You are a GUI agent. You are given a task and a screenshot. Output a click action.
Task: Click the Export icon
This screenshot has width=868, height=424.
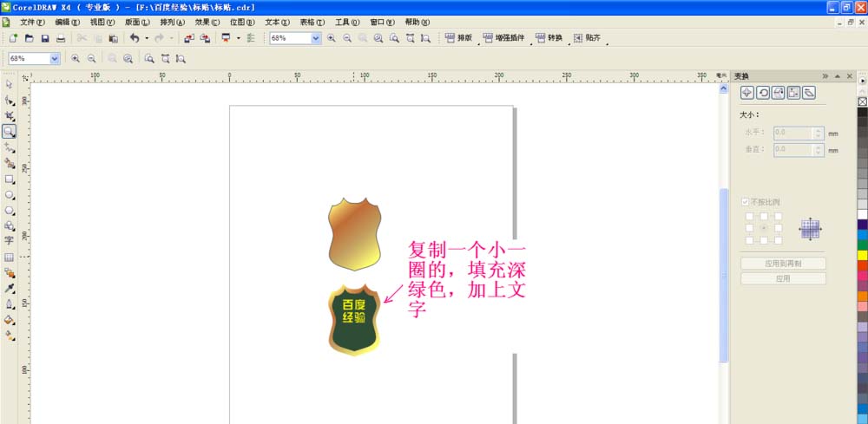coord(205,38)
